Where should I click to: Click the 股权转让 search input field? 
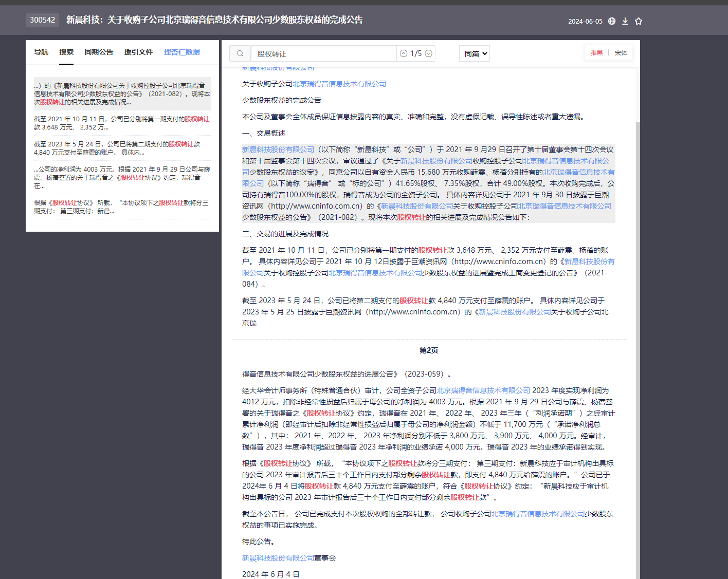pos(323,53)
